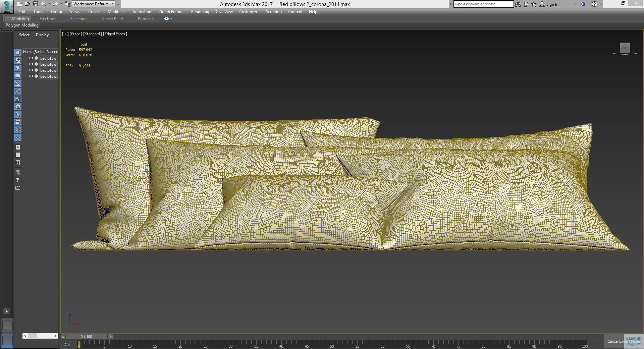Viewport: 644px width, 349px height.
Task: Open the Rendering menu
Action: [200, 12]
